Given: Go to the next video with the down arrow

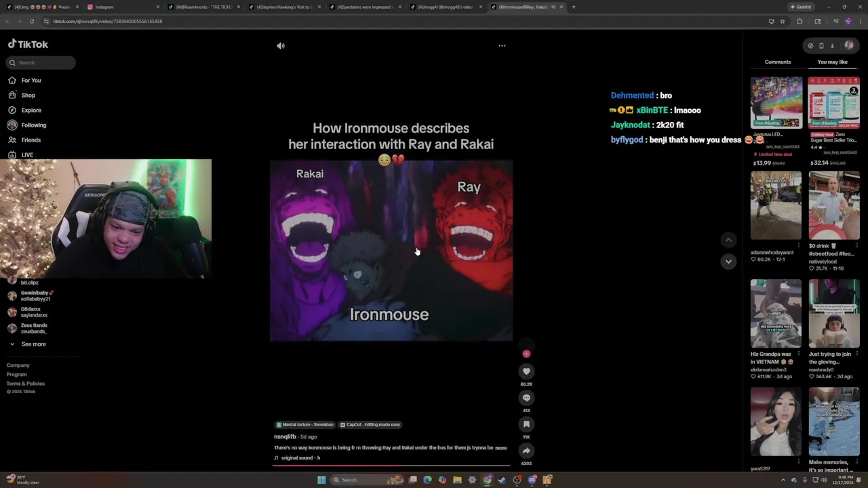Looking at the screenshot, I should [x=728, y=262].
